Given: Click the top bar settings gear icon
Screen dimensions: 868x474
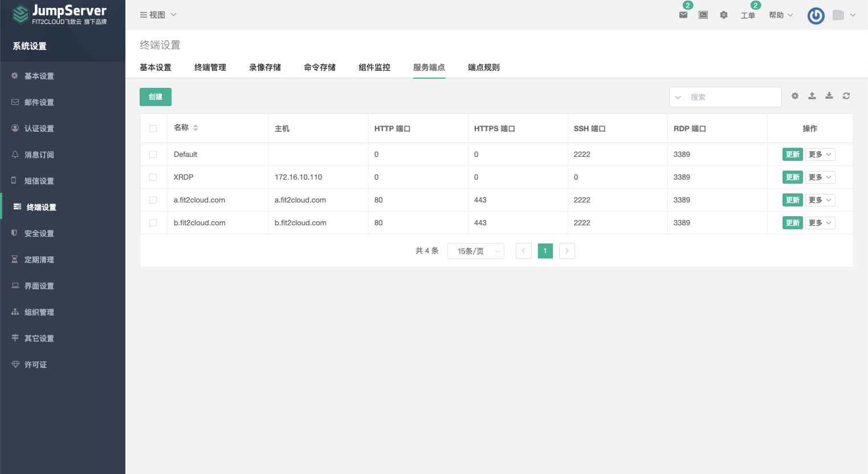Looking at the screenshot, I should pyautogui.click(x=723, y=15).
